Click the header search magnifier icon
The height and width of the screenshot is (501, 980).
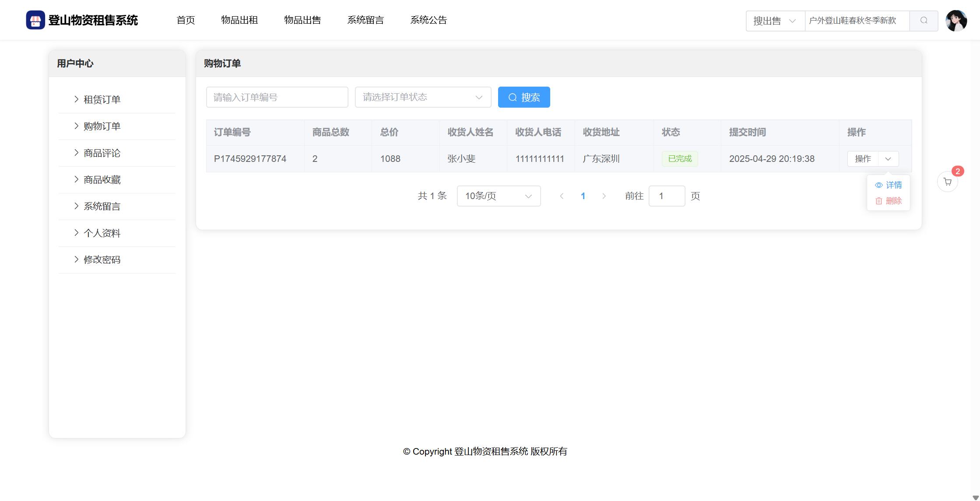924,21
